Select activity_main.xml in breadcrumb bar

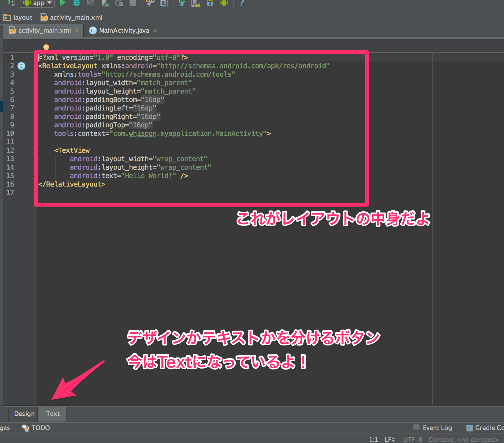tap(72, 17)
